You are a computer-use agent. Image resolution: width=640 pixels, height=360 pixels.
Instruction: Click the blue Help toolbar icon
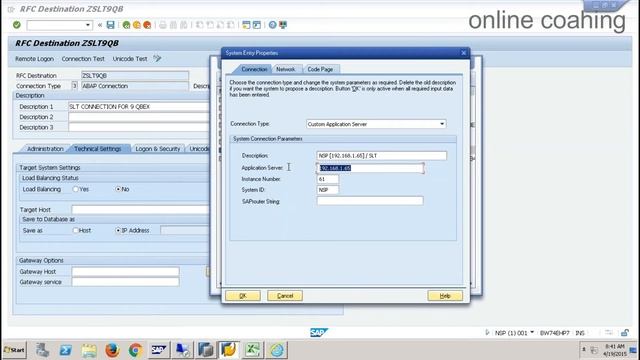[272, 25]
